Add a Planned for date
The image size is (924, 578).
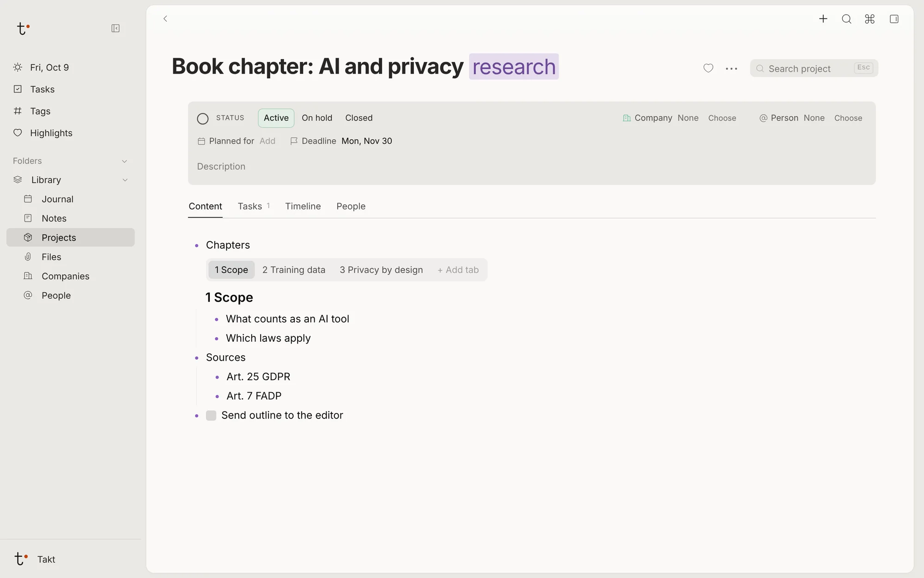tap(267, 141)
